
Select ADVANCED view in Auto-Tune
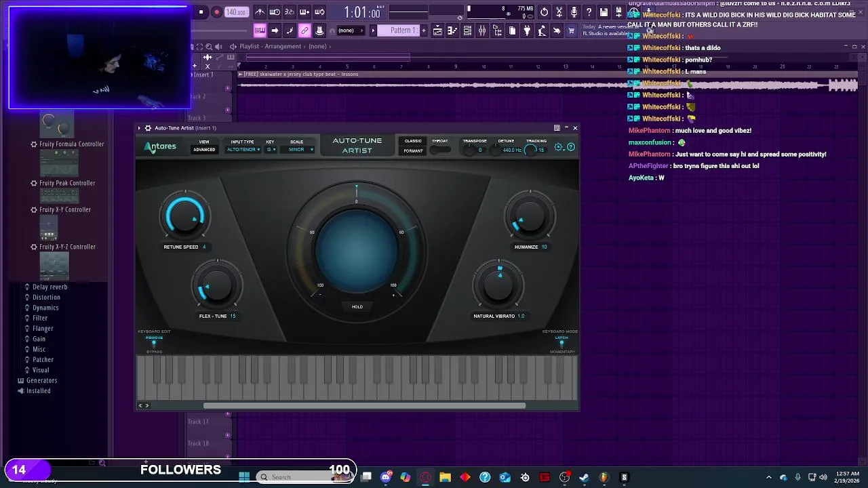[204, 150]
